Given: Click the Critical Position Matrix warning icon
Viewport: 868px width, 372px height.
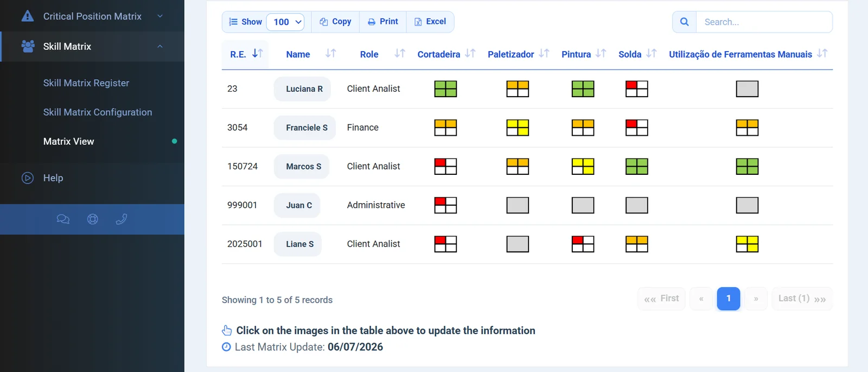Looking at the screenshot, I should point(28,16).
